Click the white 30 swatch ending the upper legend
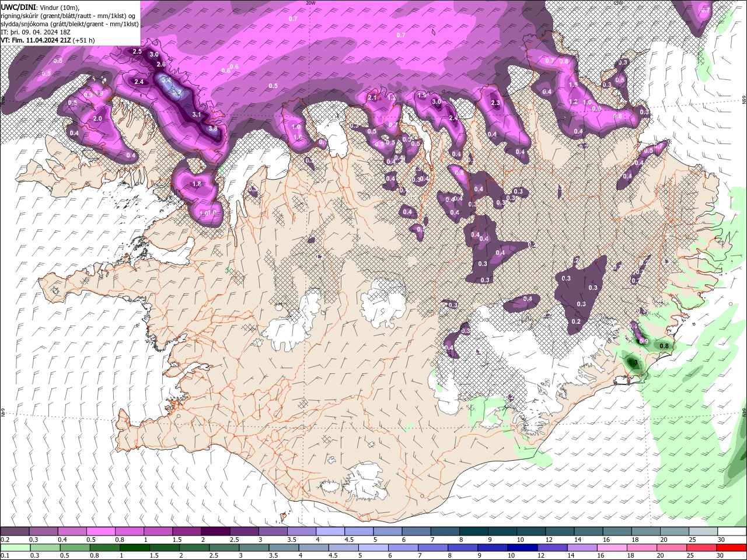The height and width of the screenshot is (560, 747). [x=732, y=531]
